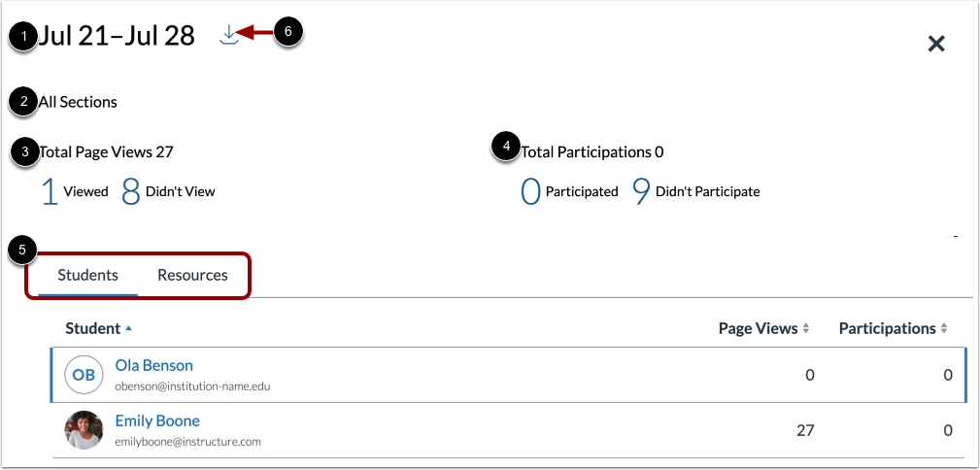980x470 pixels.
Task: Switch to the Resources tab
Action: [192, 275]
